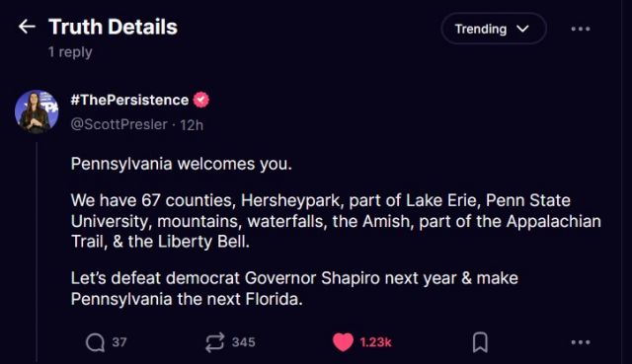This screenshot has width=632, height=364.
Task: Open the top-right three-dot options menu
Action: pos(581,29)
